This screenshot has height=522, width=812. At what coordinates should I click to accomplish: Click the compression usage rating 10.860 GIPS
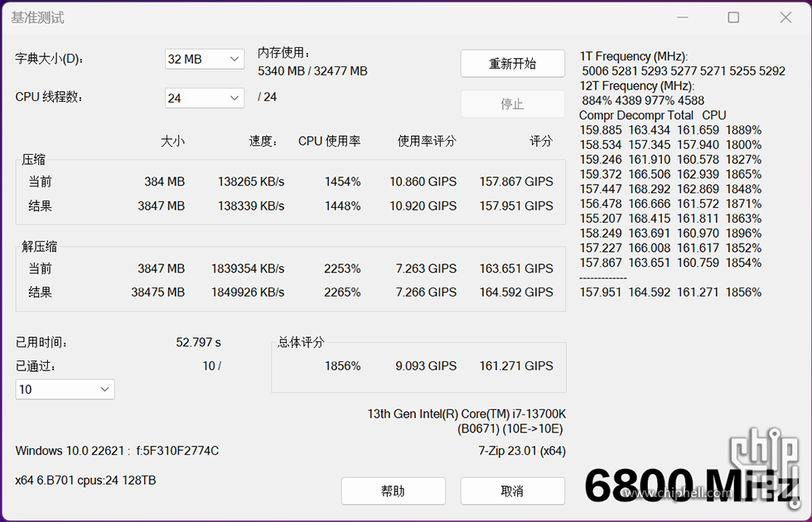click(x=423, y=181)
